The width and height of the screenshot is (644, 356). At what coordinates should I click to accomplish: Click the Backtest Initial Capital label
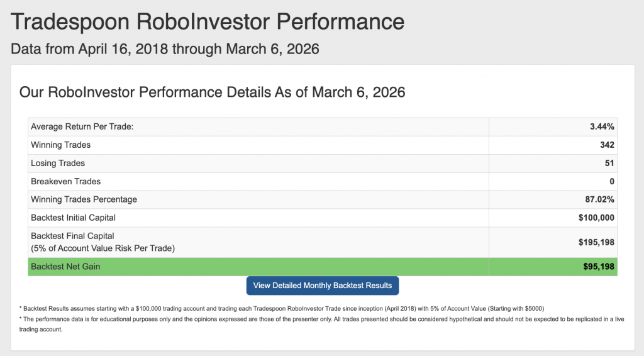[x=74, y=218]
